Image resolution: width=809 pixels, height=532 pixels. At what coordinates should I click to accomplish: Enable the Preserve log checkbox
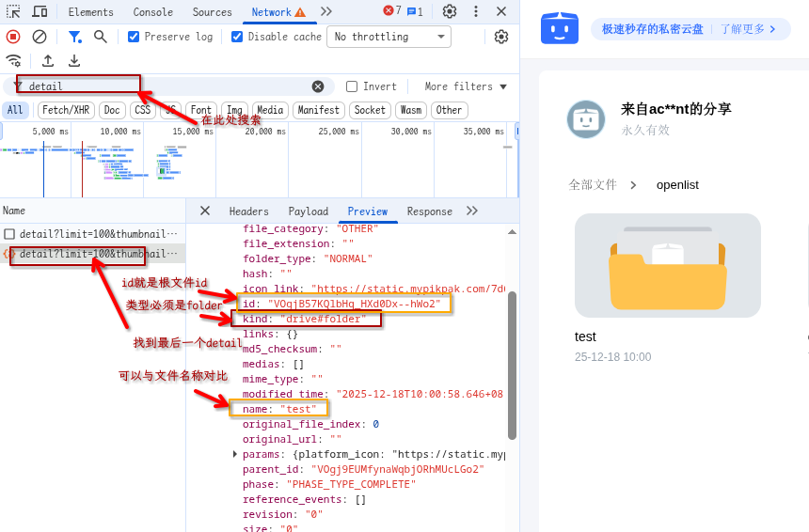[134, 37]
